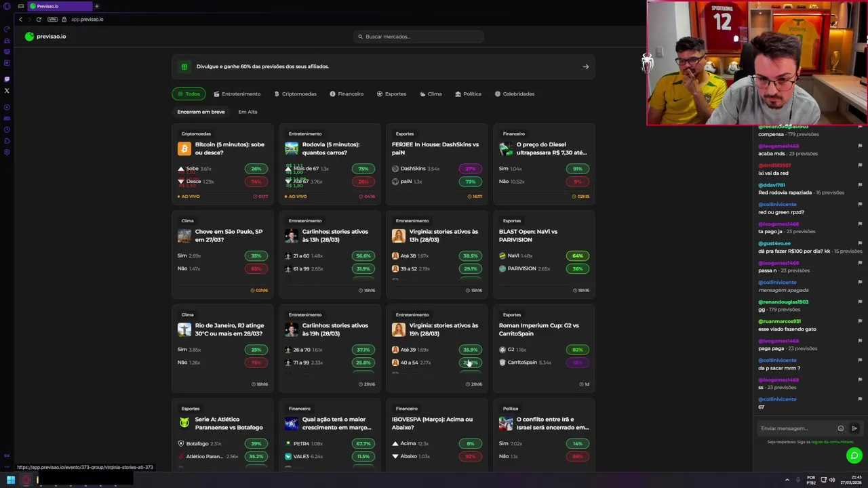Send the chat message with arrow icon
Viewport: 868px width, 488px height.
pos(854,428)
